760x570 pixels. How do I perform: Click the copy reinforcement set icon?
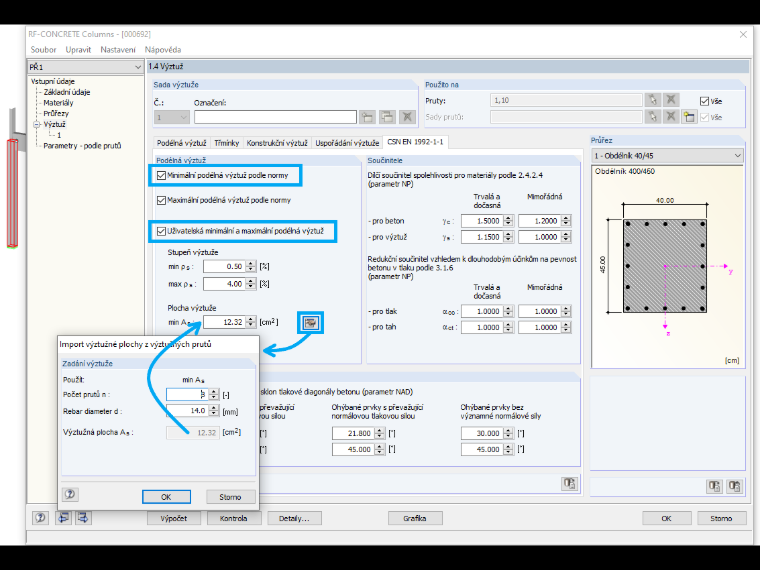[387, 117]
